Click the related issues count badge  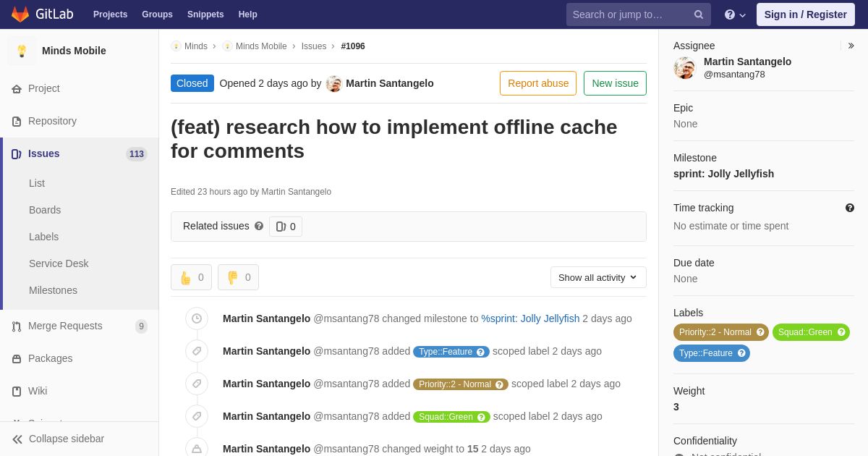coord(286,227)
